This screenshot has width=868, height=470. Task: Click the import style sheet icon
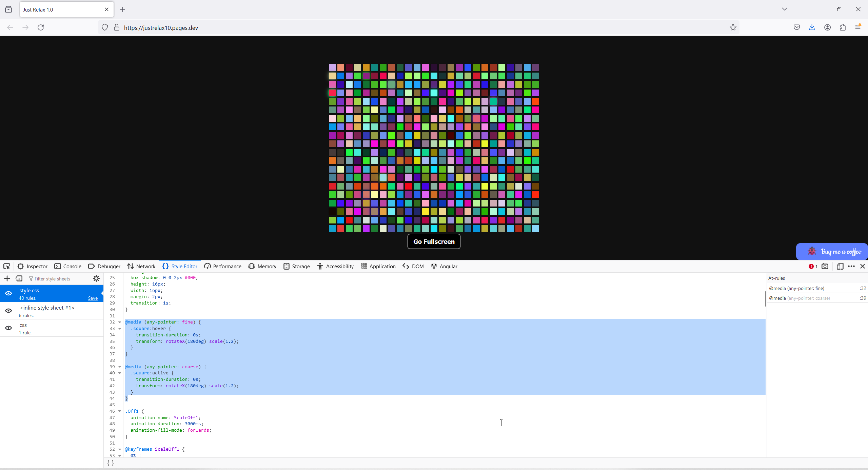(x=19, y=279)
